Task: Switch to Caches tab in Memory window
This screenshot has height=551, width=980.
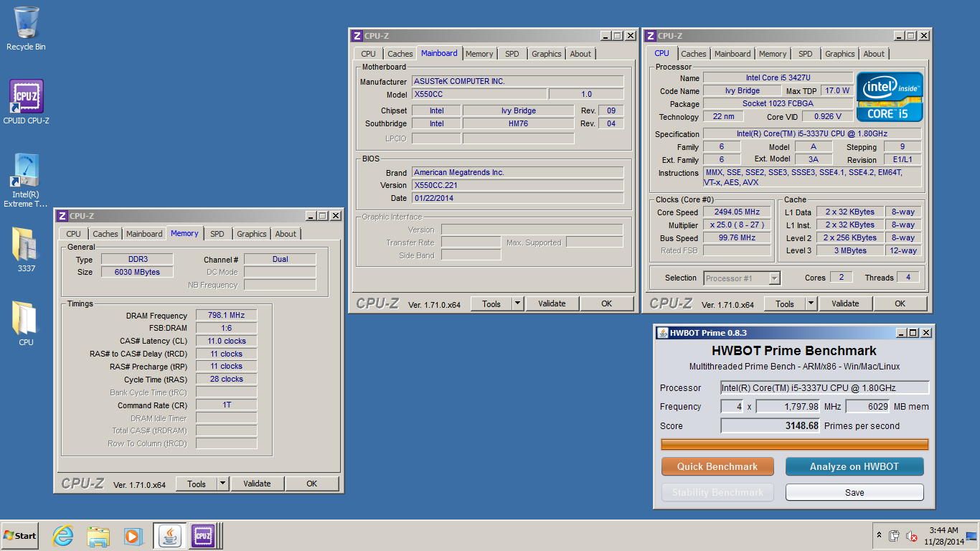Action: click(x=105, y=234)
